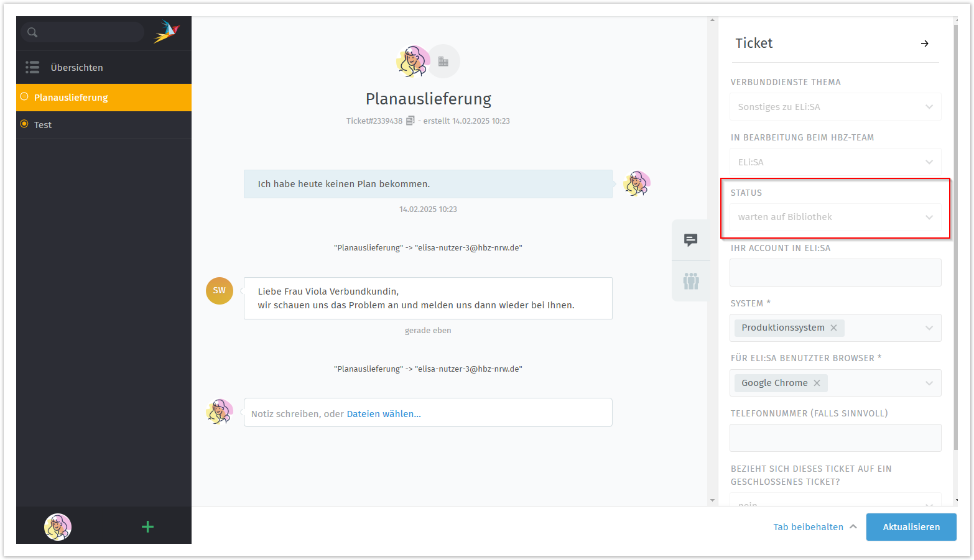Click the SW agent avatar circle
Viewport: 974px width, 560px height.
220,291
